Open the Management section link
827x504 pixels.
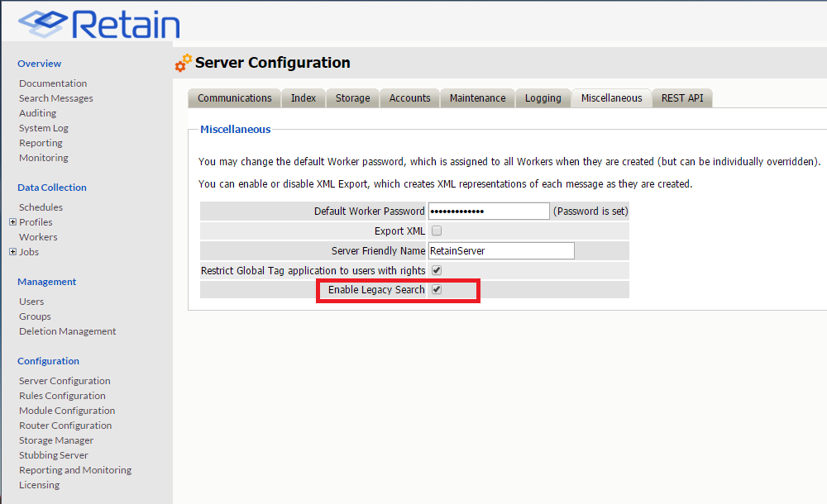point(46,282)
